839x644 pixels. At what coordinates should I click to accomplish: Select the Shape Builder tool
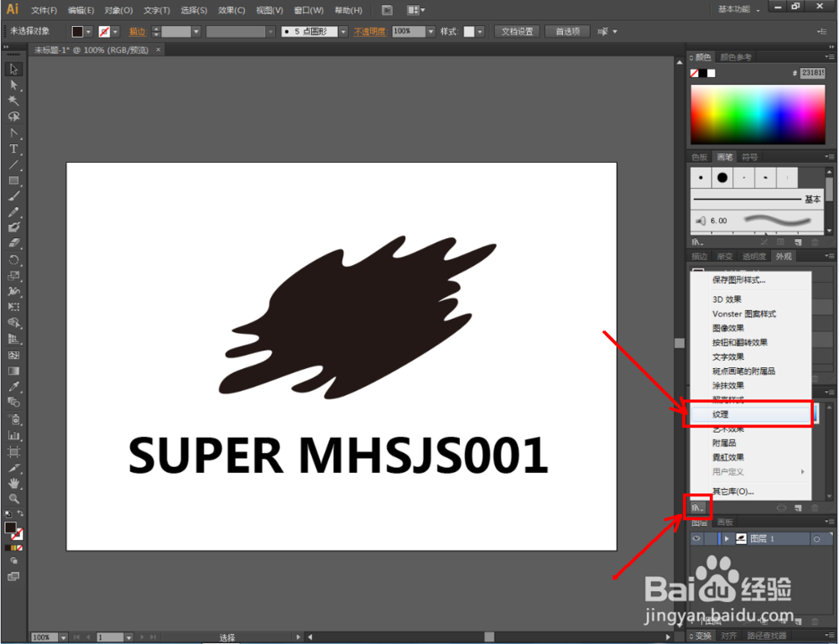[x=13, y=323]
